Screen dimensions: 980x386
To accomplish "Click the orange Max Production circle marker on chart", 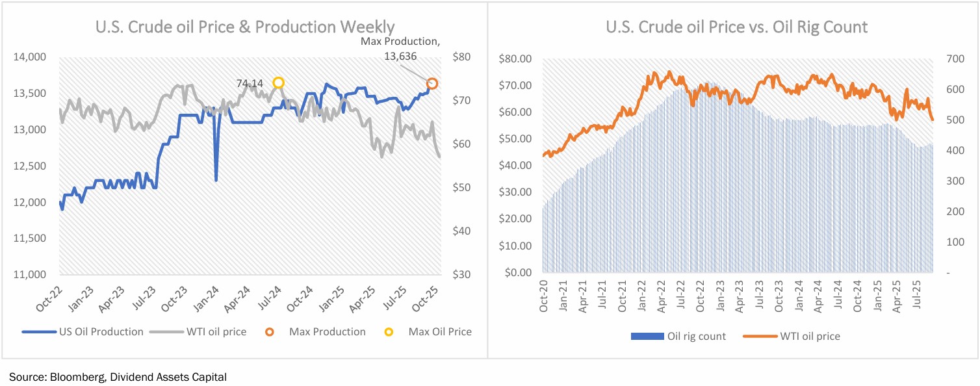I will point(432,83).
